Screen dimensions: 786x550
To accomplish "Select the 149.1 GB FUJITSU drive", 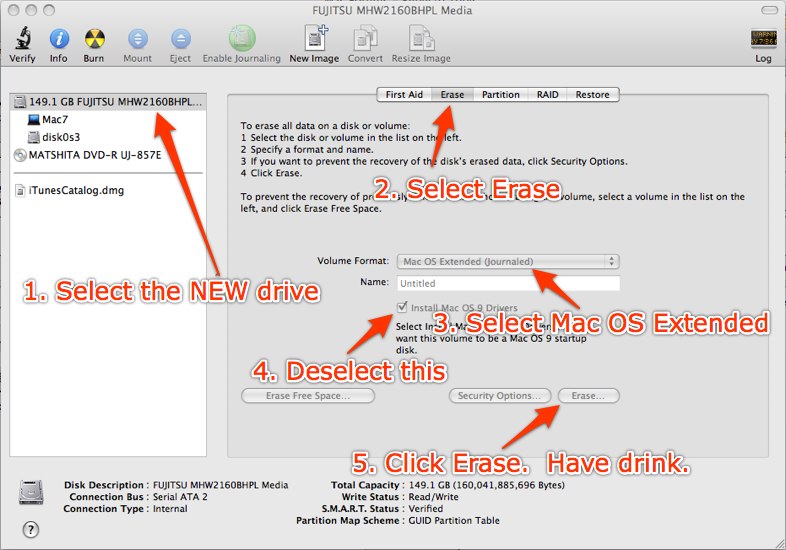I will pos(108,102).
